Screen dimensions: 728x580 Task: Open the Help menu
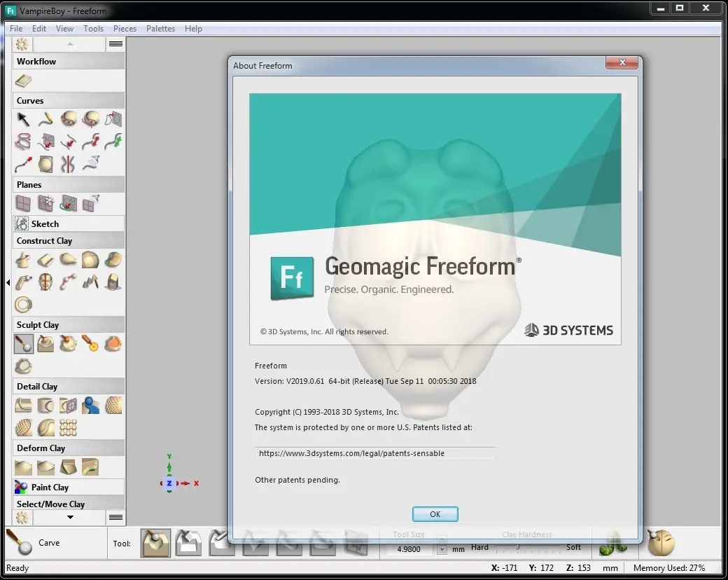(x=193, y=28)
